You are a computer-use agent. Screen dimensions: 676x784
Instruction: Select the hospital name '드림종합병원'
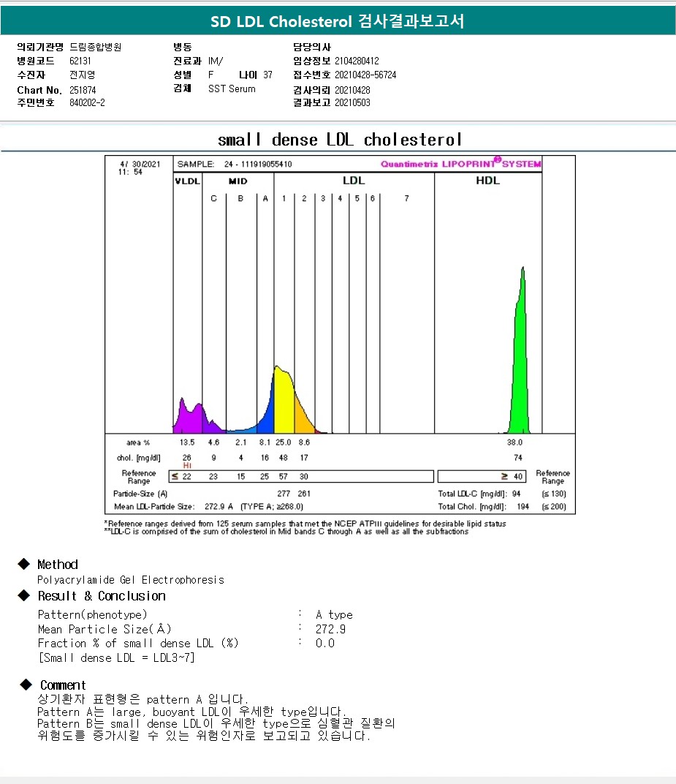click(x=96, y=47)
